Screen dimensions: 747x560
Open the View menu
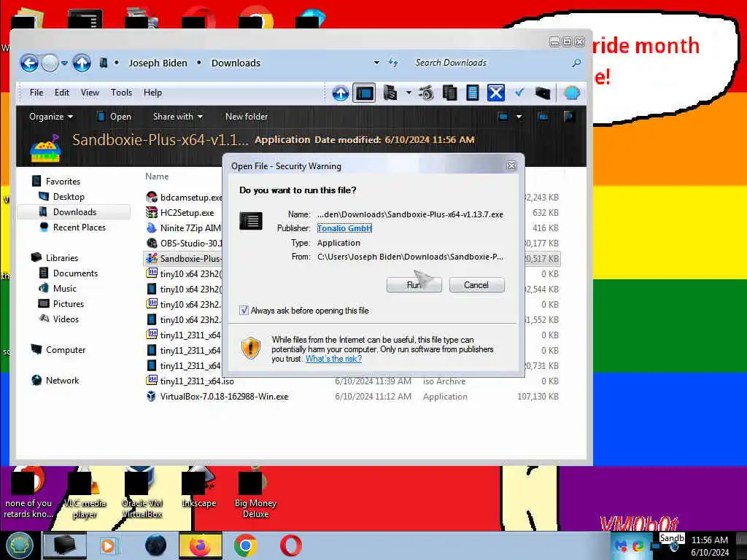coord(90,93)
